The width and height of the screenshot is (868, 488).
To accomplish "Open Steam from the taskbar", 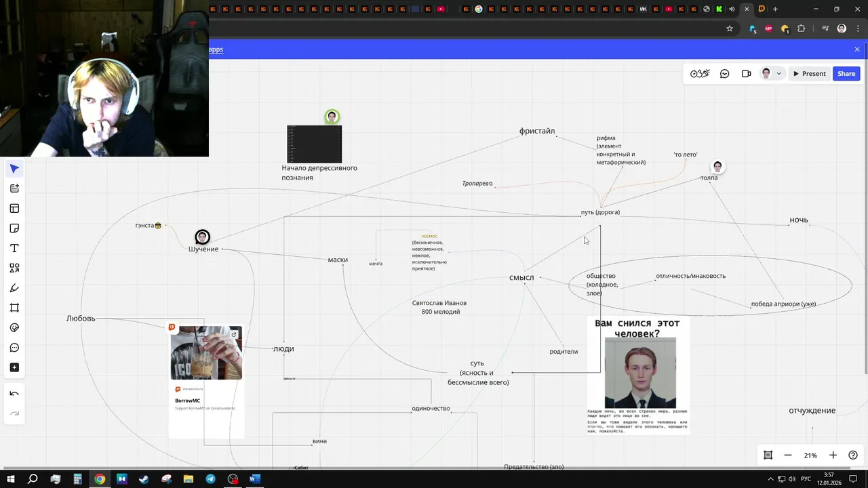I will 144,479.
